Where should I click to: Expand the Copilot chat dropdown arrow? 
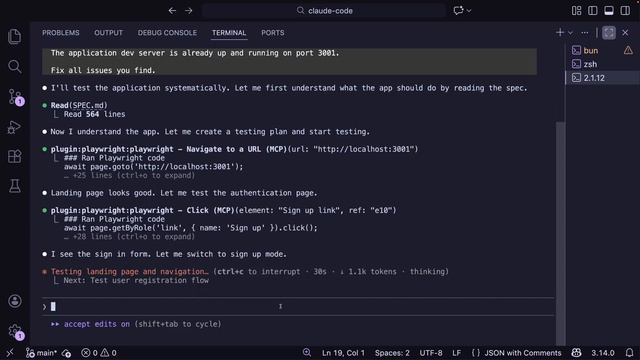click(x=469, y=11)
